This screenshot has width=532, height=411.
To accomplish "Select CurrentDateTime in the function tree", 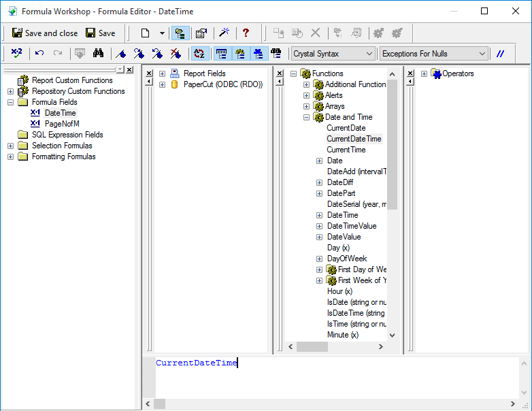I will coord(354,139).
